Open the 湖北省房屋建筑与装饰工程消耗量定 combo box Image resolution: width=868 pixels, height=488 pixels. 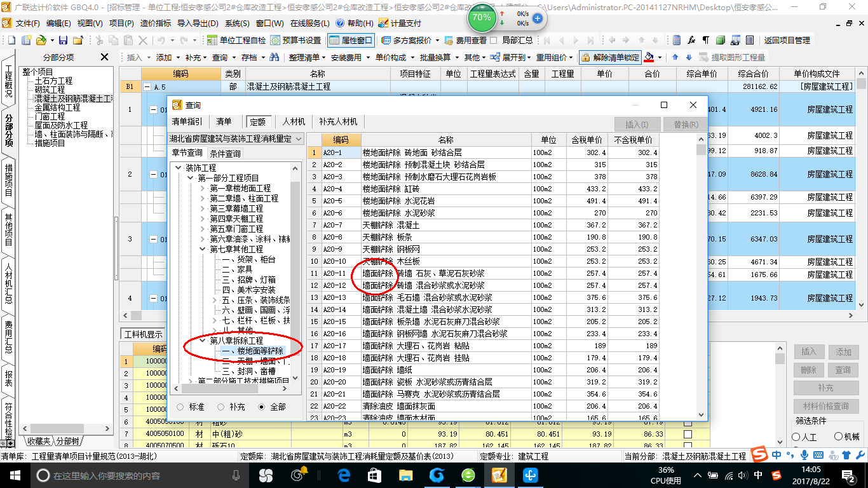point(236,139)
